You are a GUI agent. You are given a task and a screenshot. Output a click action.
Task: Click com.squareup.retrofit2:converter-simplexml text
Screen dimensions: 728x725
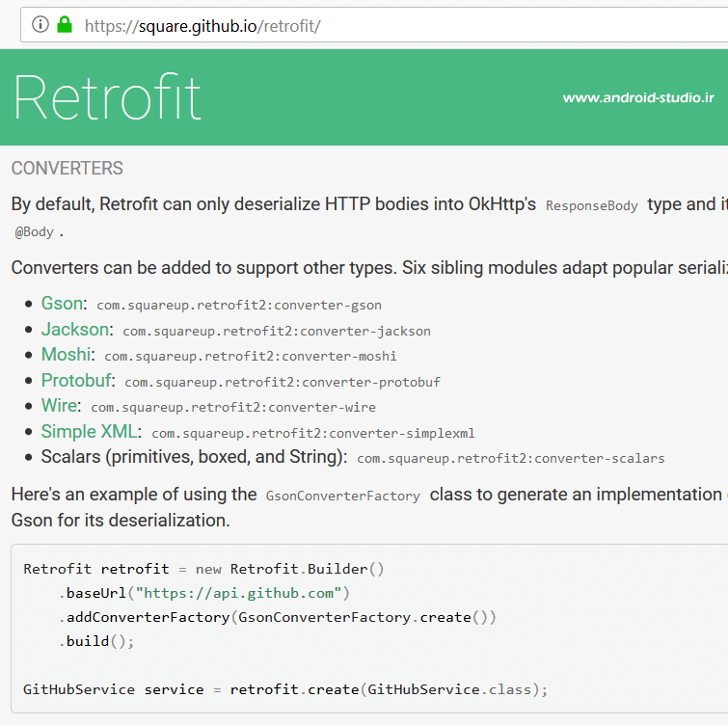coord(313,434)
